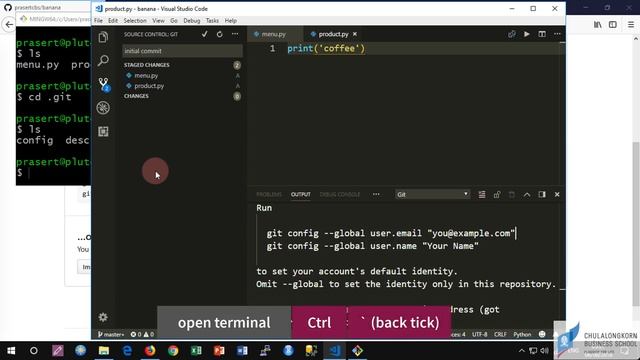Open the Debug view in activity bar
The height and width of the screenshot is (360, 640).
(x=103, y=108)
